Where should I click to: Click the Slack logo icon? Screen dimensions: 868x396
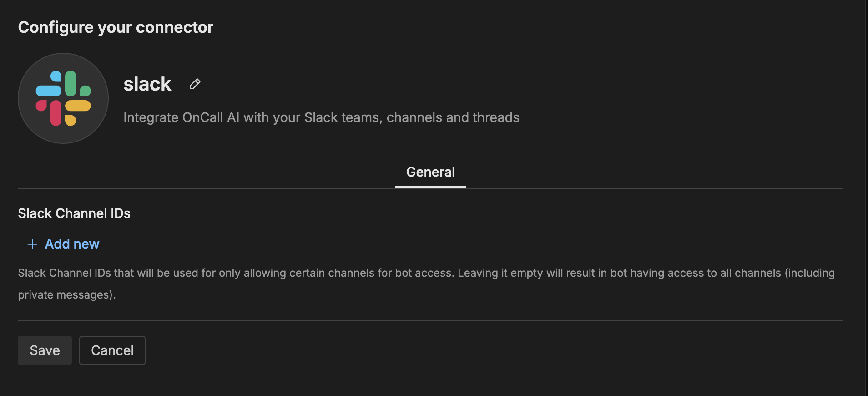click(63, 98)
